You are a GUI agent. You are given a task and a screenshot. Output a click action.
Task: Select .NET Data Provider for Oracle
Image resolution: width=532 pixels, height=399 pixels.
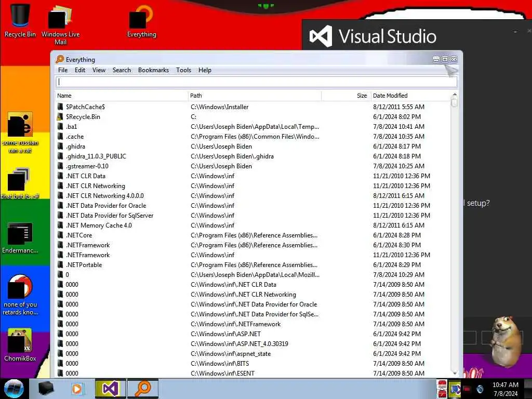[253, 206]
